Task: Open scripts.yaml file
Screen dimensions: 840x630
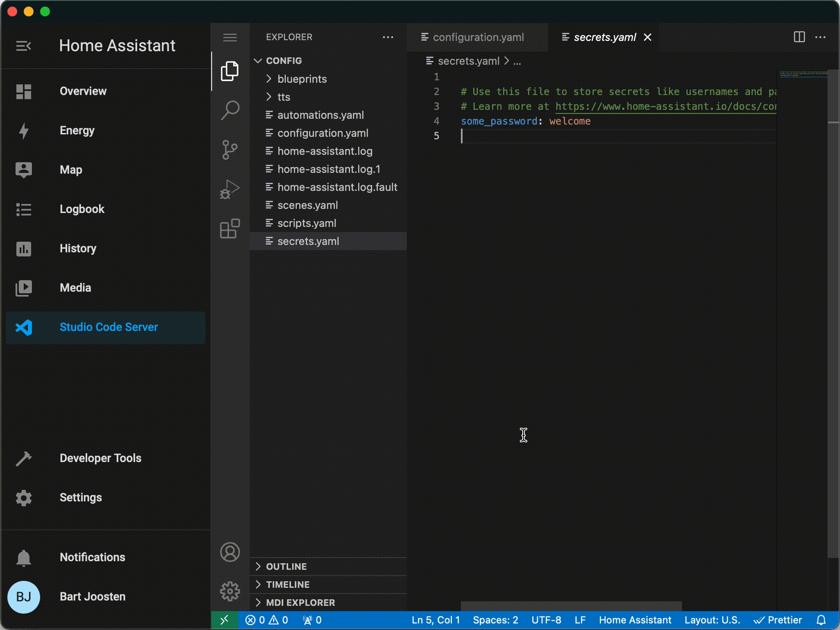Action: coord(328,223)
